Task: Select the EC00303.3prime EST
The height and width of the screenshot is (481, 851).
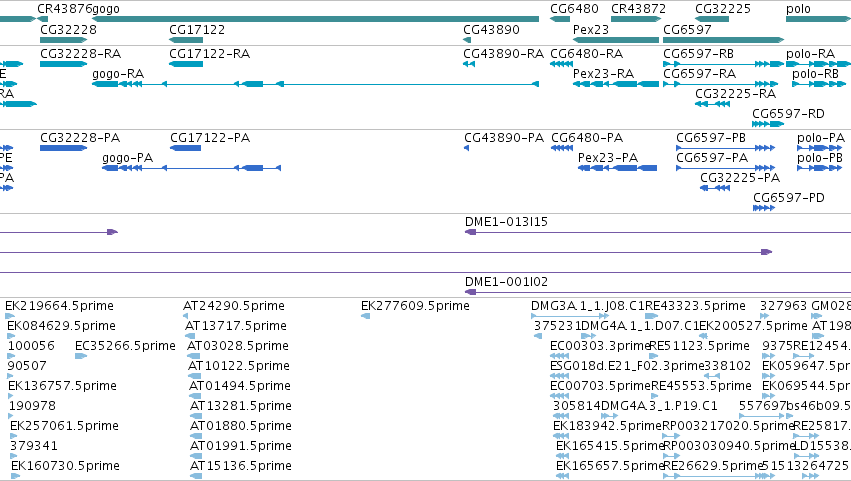Action: 559,356
